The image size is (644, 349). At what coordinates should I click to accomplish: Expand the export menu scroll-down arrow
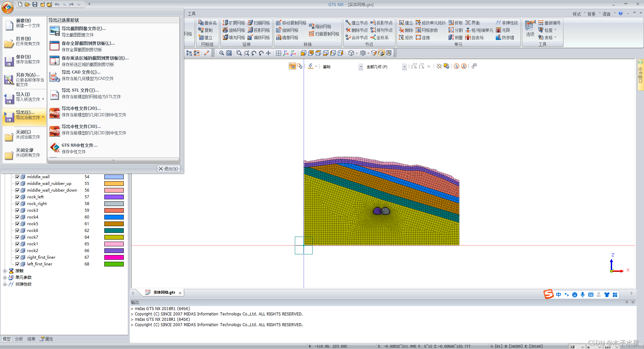(113, 160)
